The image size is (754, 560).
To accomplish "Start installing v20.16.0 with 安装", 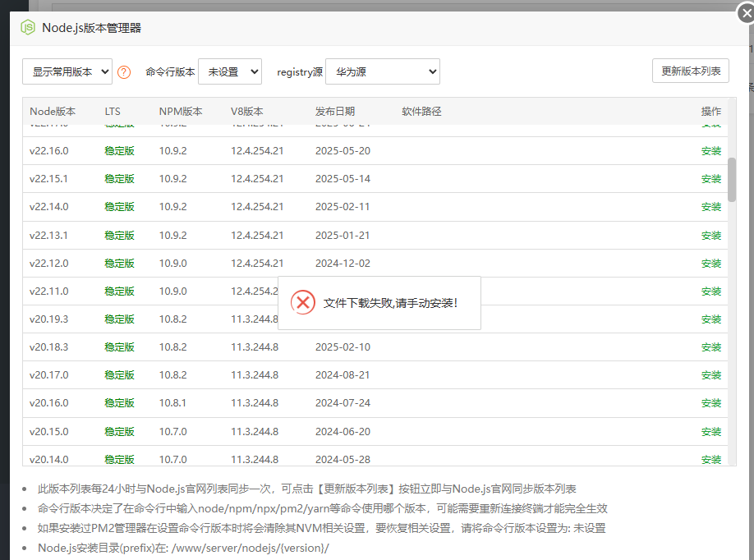I will (x=711, y=403).
